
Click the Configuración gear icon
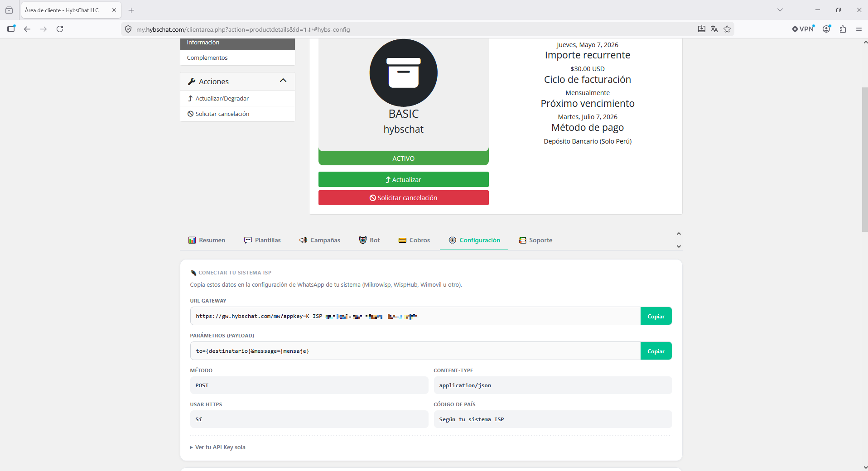[453, 240]
